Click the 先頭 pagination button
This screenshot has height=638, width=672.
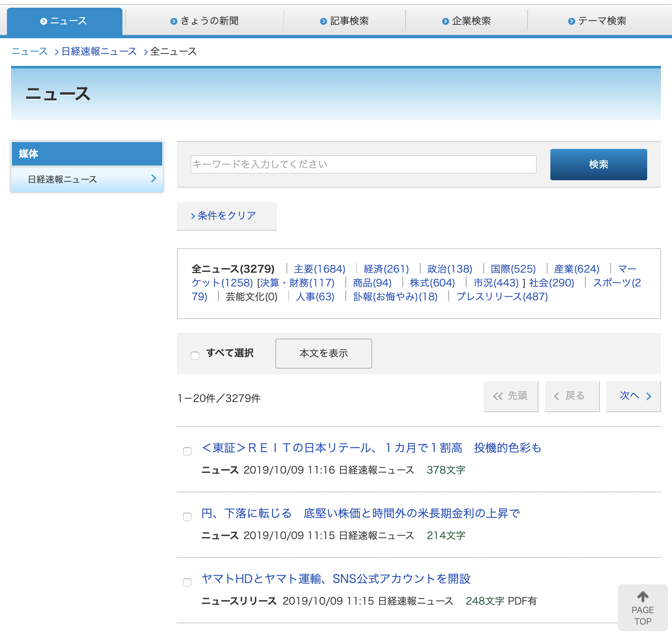click(x=511, y=396)
